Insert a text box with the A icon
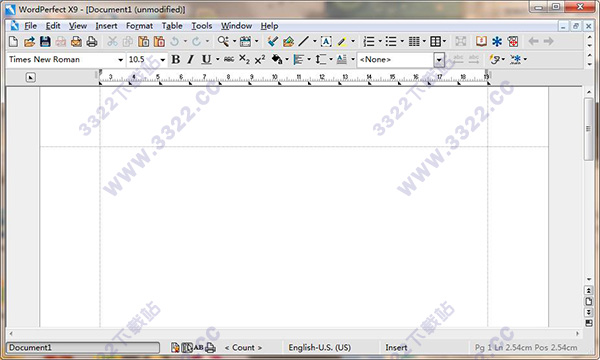Screen dimensions: 600x360 326,41
